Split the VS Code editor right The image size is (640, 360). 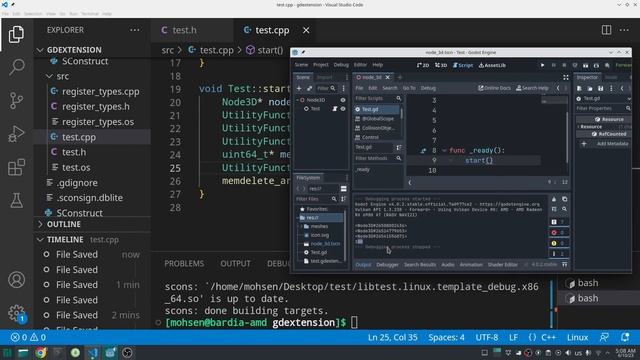tap(607, 30)
